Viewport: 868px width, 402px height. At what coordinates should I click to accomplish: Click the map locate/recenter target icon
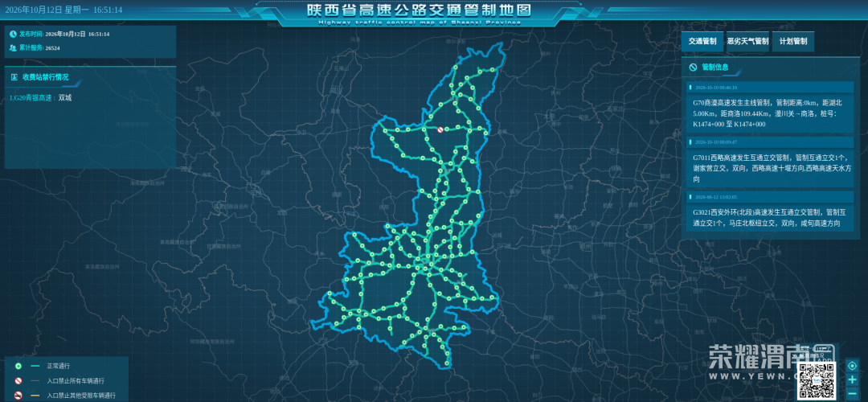tap(852, 366)
